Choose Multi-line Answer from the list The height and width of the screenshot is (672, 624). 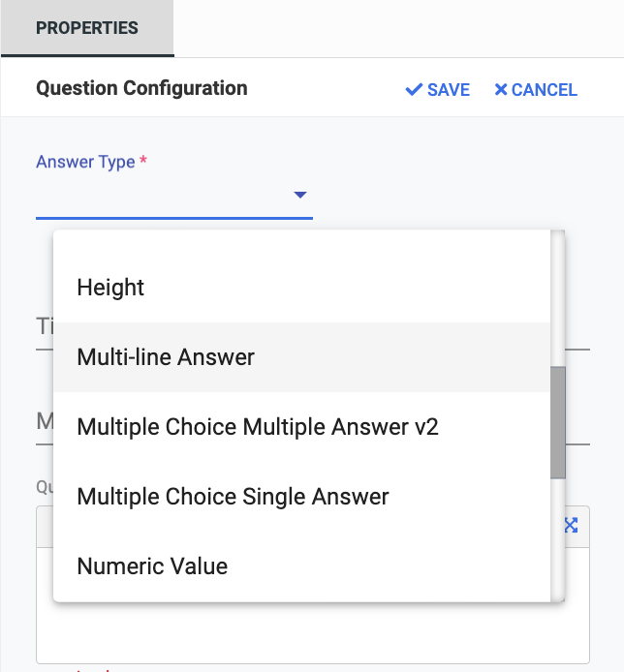pyautogui.click(x=166, y=357)
